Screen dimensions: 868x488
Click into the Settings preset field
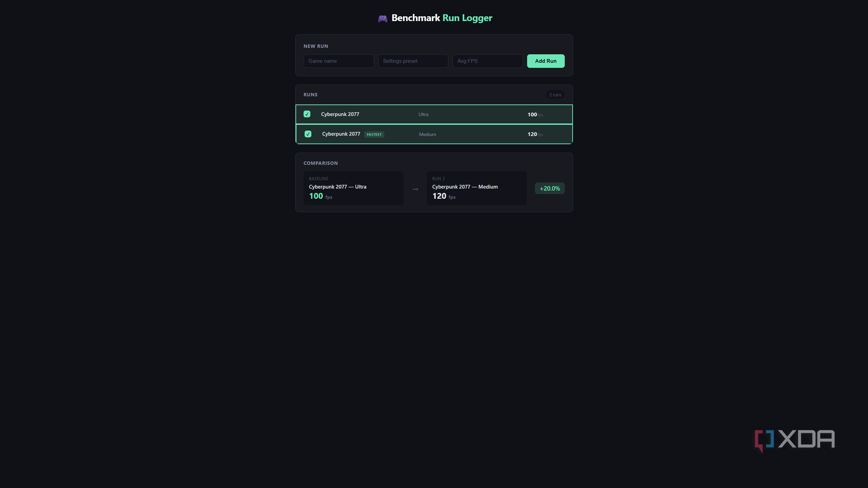(x=413, y=61)
